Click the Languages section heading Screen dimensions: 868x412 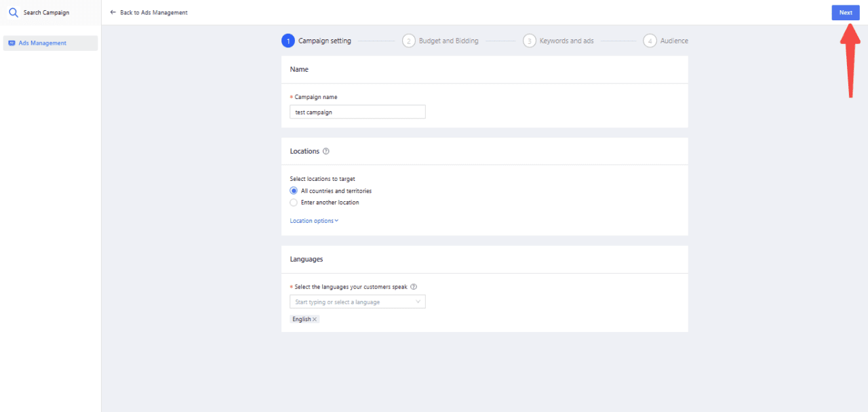(307, 259)
